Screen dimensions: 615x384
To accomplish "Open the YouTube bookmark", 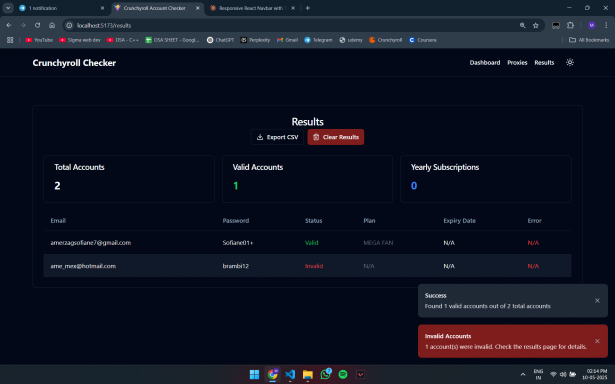I will pyautogui.click(x=39, y=40).
